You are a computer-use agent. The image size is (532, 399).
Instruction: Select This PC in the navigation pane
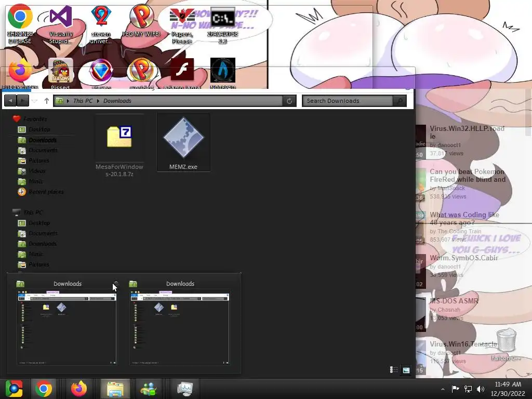tap(28, 212)
